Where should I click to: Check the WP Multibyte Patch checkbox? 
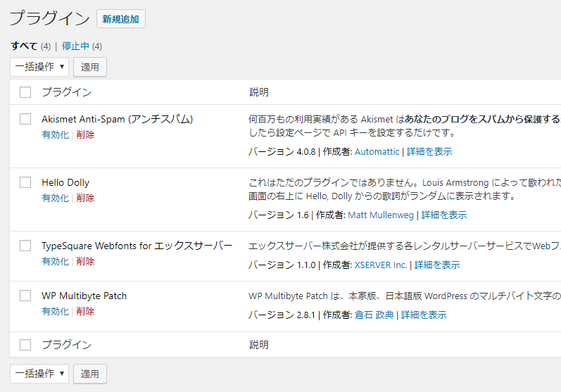pos(26,296)
